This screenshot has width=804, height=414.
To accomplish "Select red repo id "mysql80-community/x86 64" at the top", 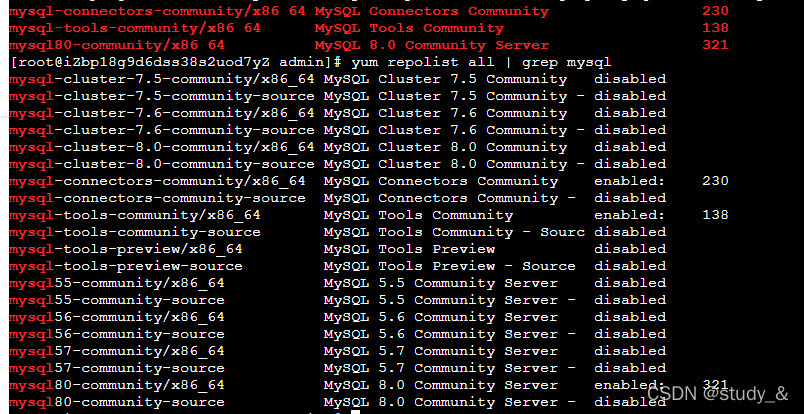I will pyautogui.click(x=117, y=45).
